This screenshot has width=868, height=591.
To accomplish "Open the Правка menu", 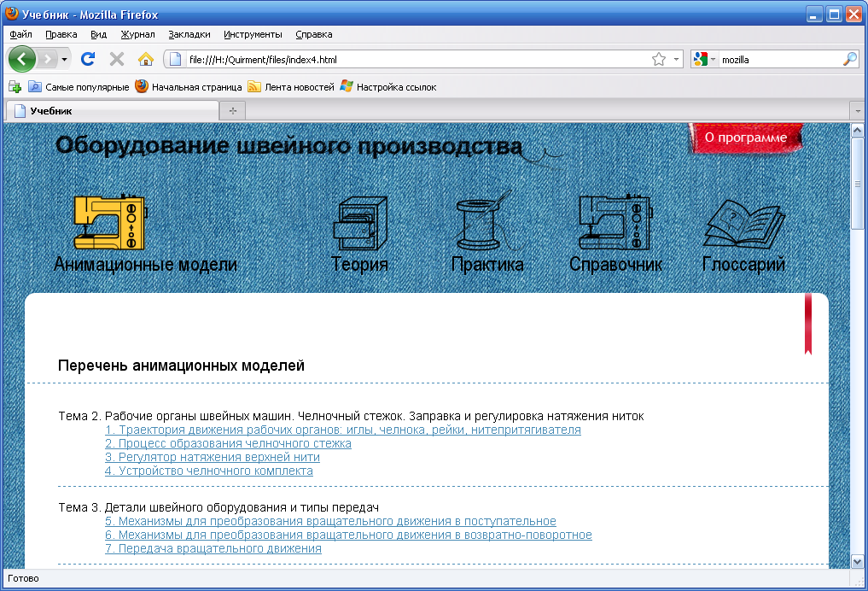I will (61, 34).
